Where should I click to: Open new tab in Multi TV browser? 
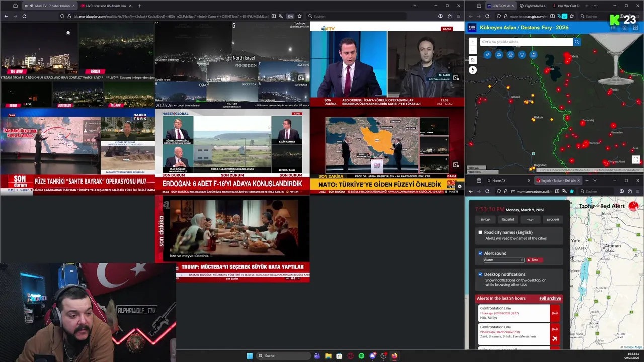point(139,6)
